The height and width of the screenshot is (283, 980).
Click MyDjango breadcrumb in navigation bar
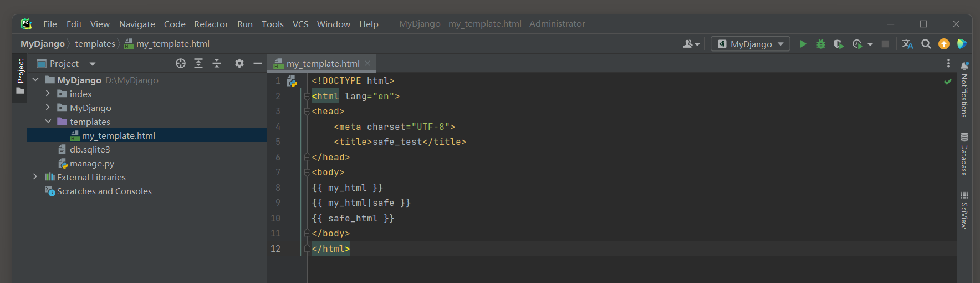(43, 44)
